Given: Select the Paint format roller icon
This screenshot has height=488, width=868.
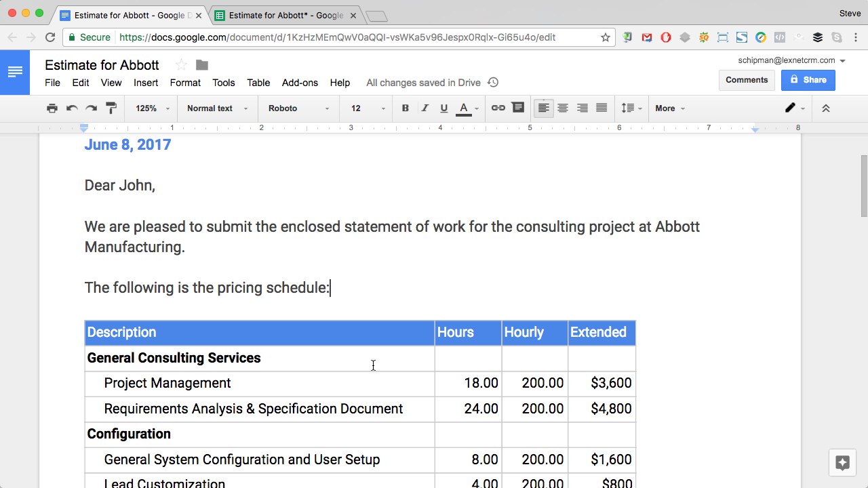Looking at the screenshot, I should (111, 108).
